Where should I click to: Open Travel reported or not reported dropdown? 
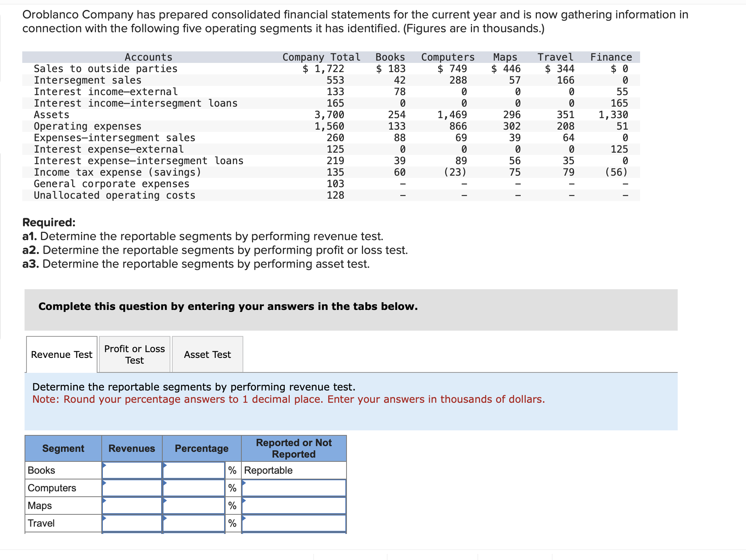pyautogui.click(x=294, y=523)
